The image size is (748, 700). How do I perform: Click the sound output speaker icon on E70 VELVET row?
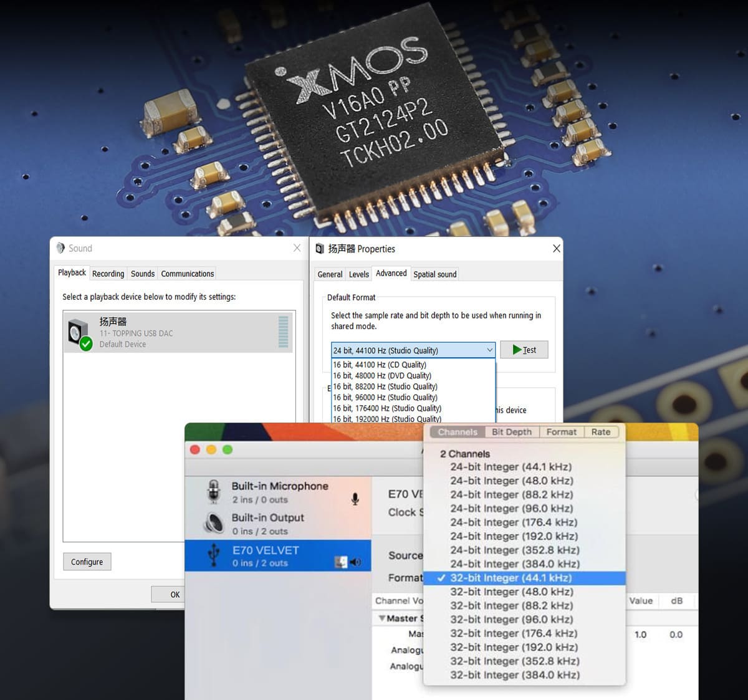pos(355,562)
